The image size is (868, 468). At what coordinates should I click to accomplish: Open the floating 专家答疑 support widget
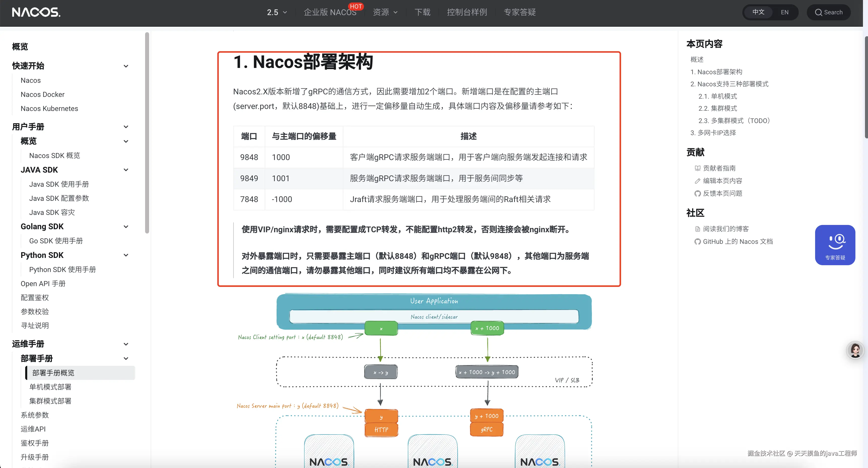point(835,245)
